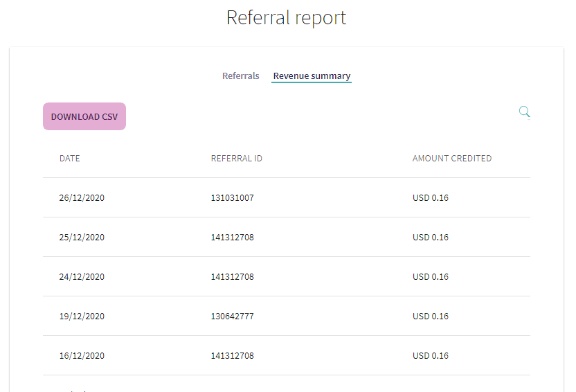Click referral ID 131031007
576x392 pixels.
pos(232,197)
